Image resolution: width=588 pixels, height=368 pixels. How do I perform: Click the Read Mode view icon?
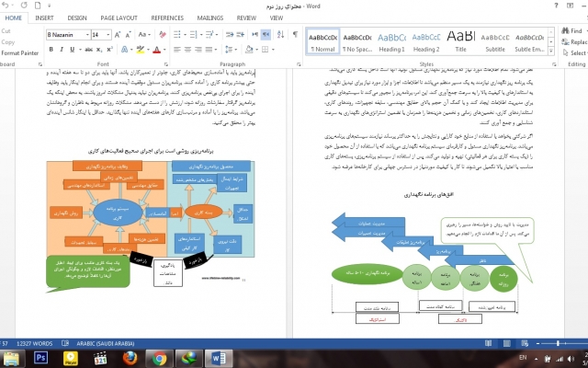click(488, 343)
